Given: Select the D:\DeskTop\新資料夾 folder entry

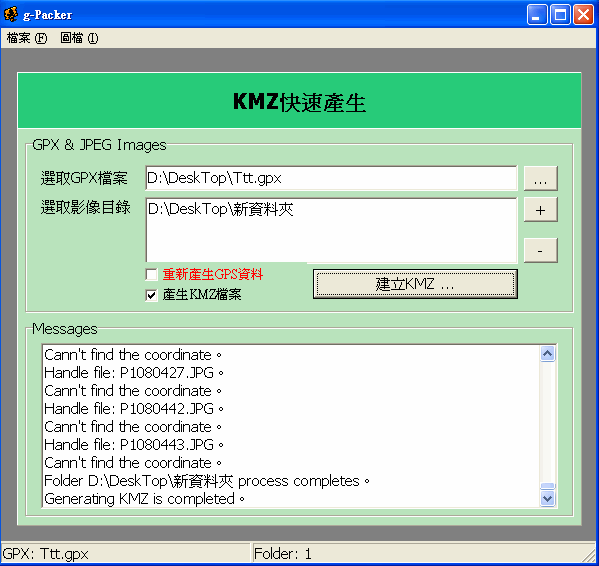Looking at the screenshot, I should [x=220, y=209].
